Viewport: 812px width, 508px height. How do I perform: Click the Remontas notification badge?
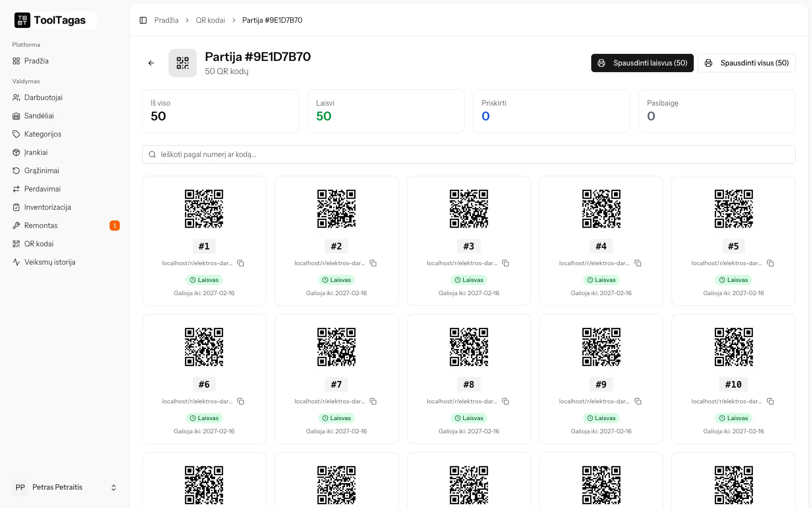(115, 226)
